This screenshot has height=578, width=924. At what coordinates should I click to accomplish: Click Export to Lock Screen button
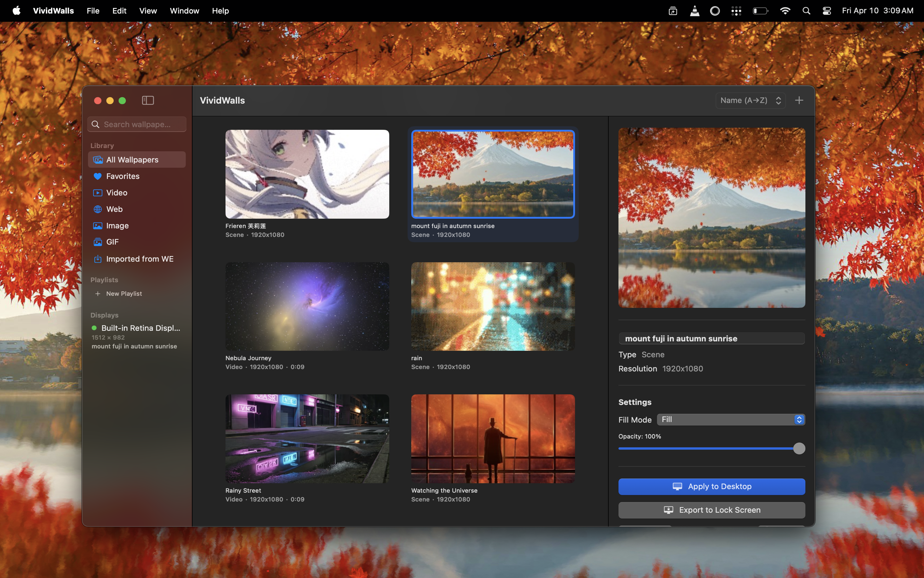(x=712, y=510)
